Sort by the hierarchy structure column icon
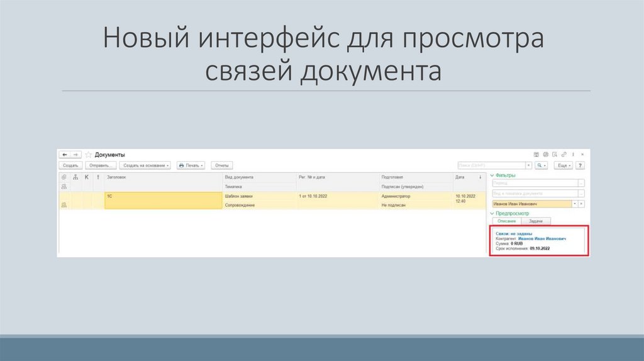The height and width of the screenshot is (361, 644). 75,177
